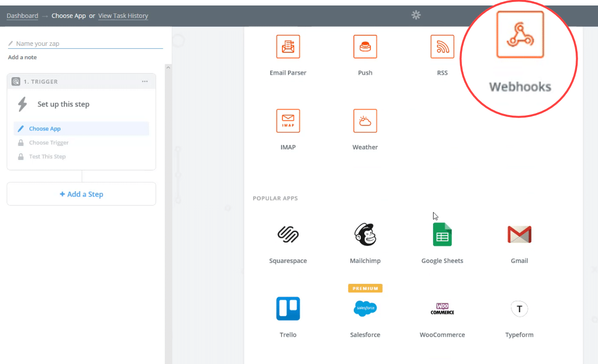Select the Weather app icon
This screenshot has height=364, width=598.
365,121
